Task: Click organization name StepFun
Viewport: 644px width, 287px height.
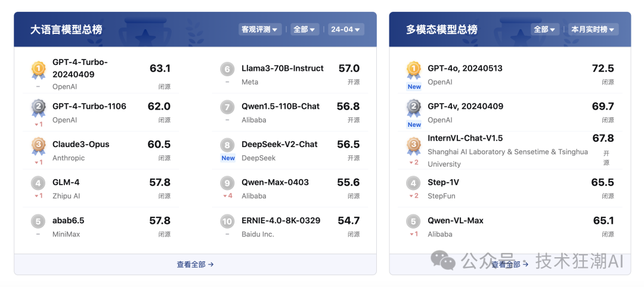Action: click(x=441, y=196)
